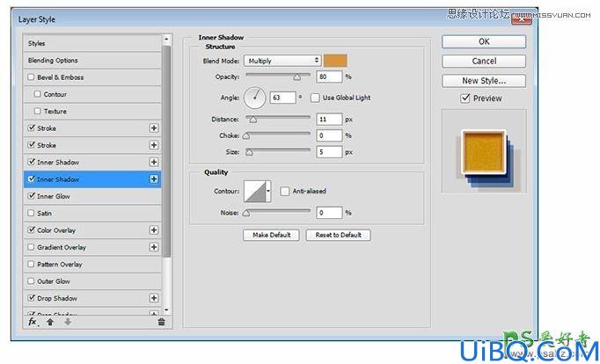The height and width of the screenshot is (364, 600).
Task: Click the plus icon on Drop Shadow row
Action: 154,298
